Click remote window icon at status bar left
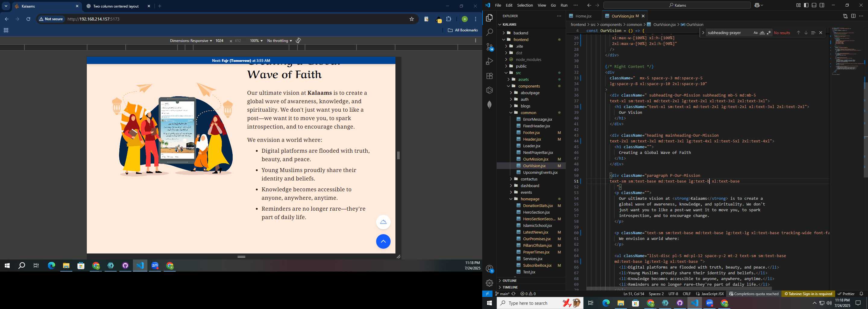The image size is (868, 309). pos(487,294)
